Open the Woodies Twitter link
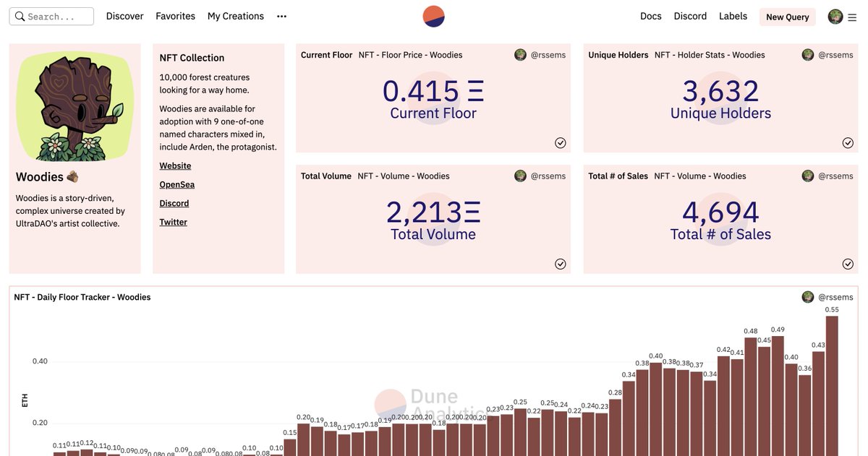 tap(174, 222)
